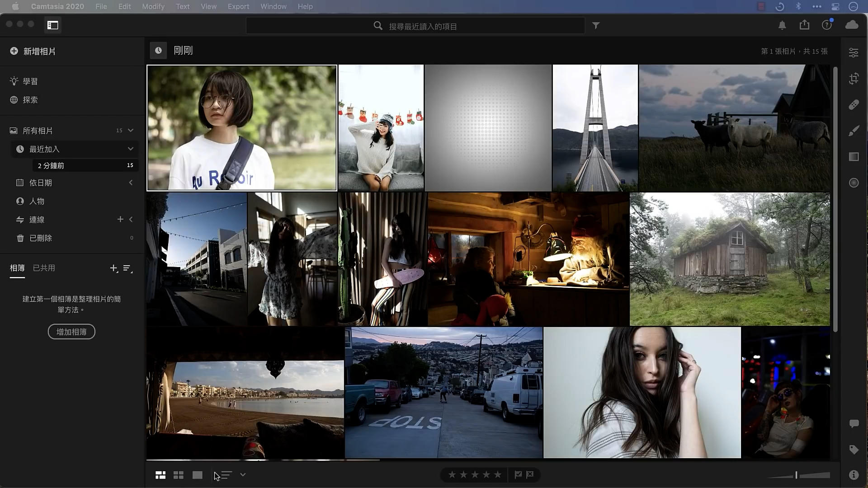Expand the 依日期 section
Image resolution: width=868 pixels, height=488 pixels.
click(x=131, y=183)
